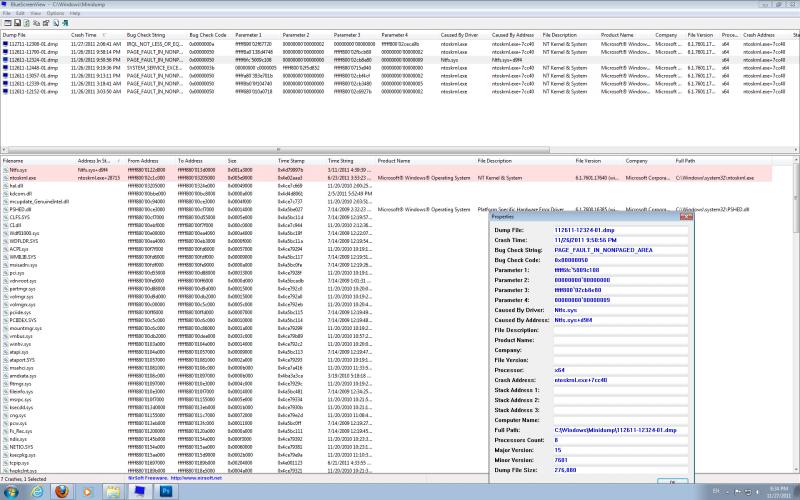Viewport: 800px width, 500px height.
Task: Open the View menu
Action: 36,13
